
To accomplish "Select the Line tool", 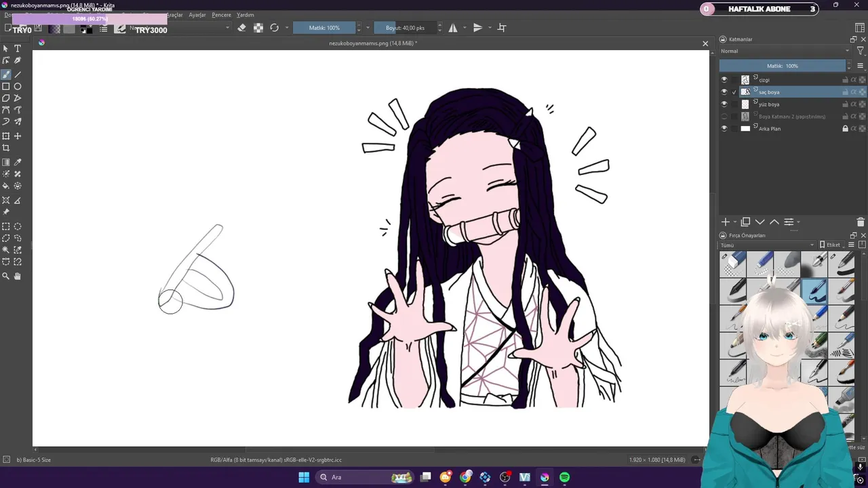I will [x=18, y=75].
